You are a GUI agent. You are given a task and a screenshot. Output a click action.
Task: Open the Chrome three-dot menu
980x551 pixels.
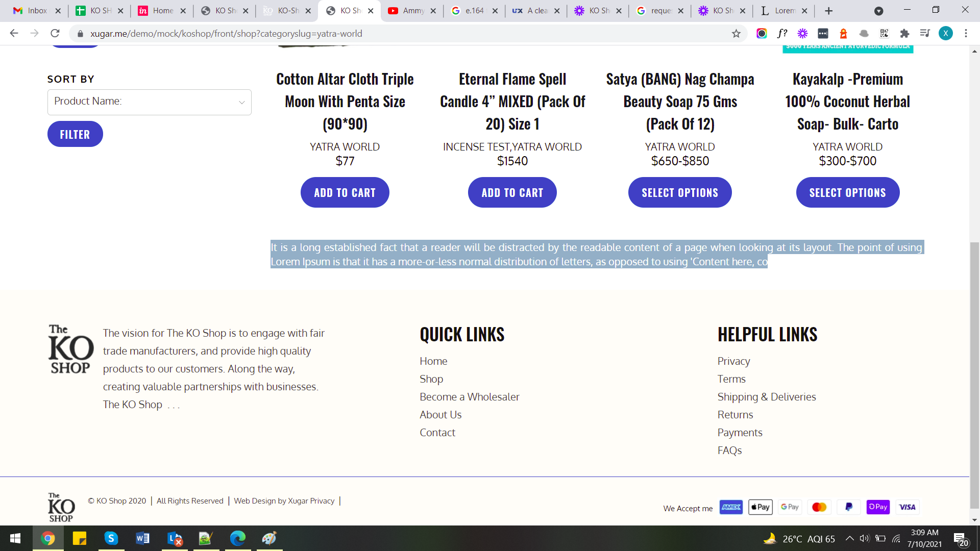click(x=966, y=33)
